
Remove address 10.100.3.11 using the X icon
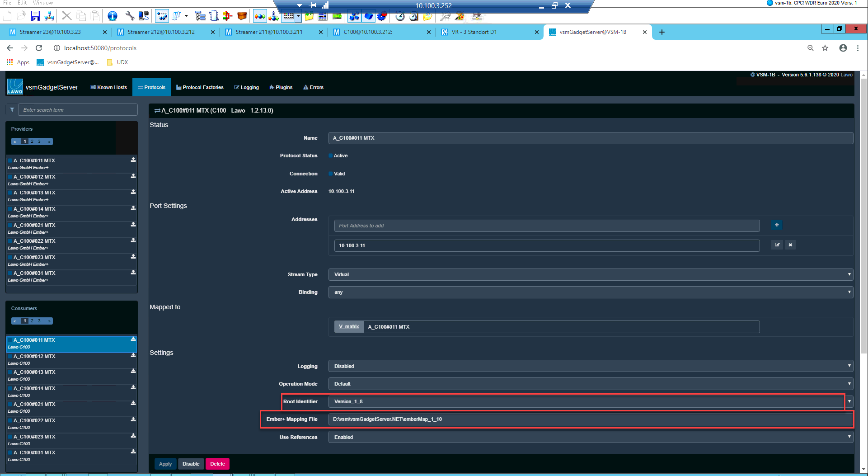[x=790, y=245]
